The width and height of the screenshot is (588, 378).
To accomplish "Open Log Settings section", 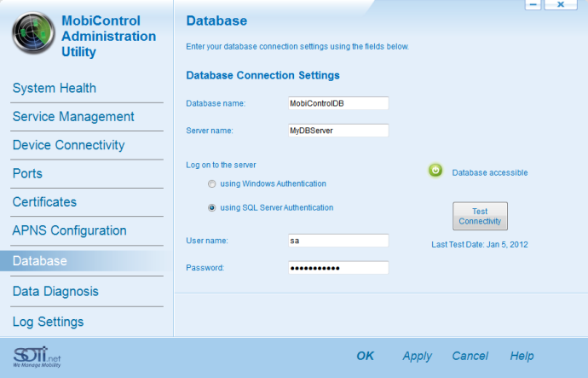I will click(48, 322).
